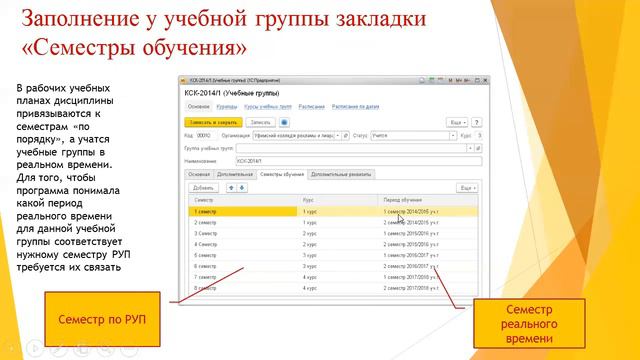Open the Группа учебных групп value via open icon

click(x=478, y=148)
